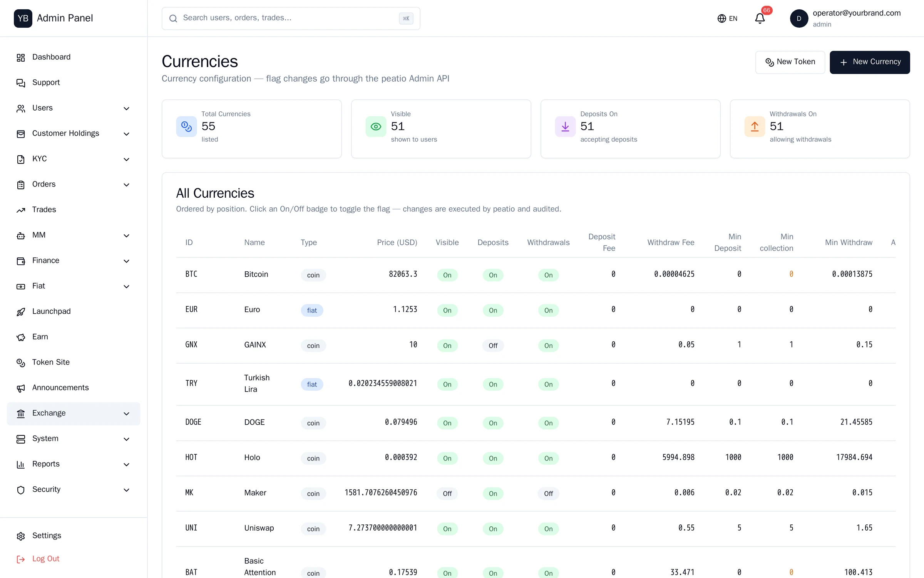This screenshot has width=924, height=578.
Task: Toggle Maker Visible Off badge
Action: coord(447,494)
